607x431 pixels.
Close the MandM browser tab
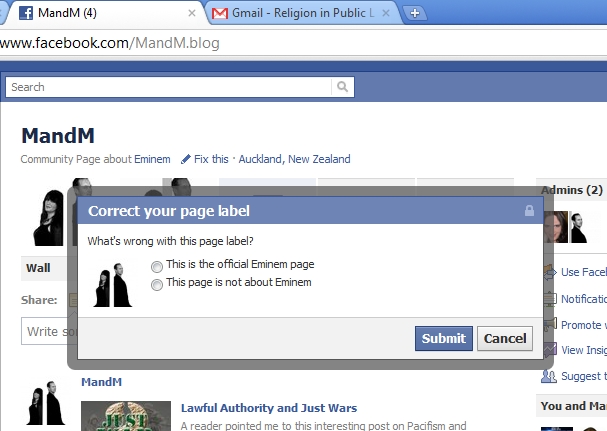point(192,13)
